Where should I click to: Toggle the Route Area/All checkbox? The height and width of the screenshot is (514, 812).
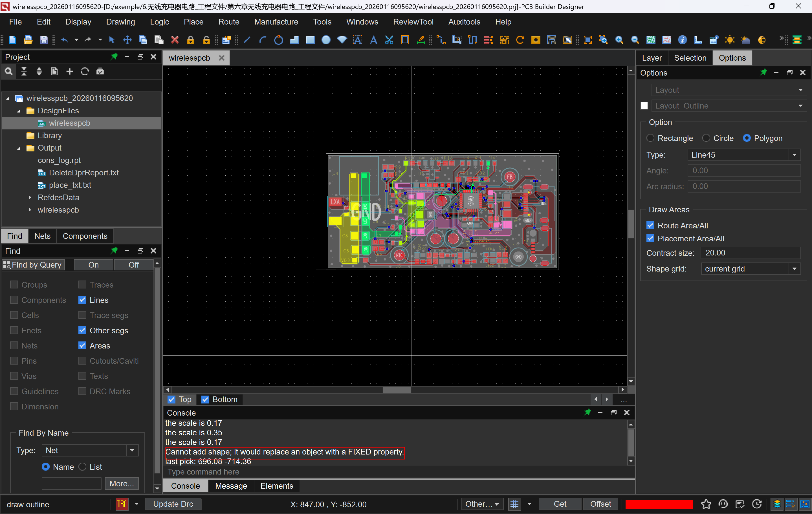click(650, 226)
